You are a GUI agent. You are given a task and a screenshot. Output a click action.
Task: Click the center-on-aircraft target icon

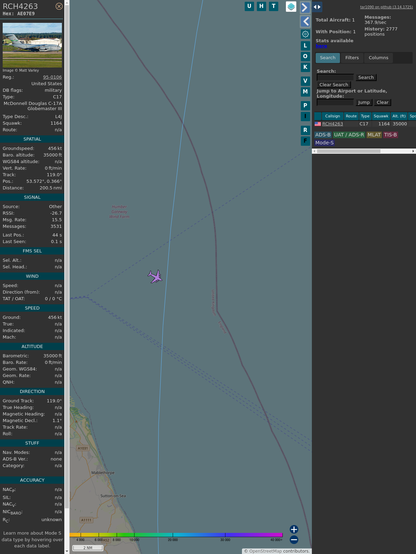click(x=305, y=34)
